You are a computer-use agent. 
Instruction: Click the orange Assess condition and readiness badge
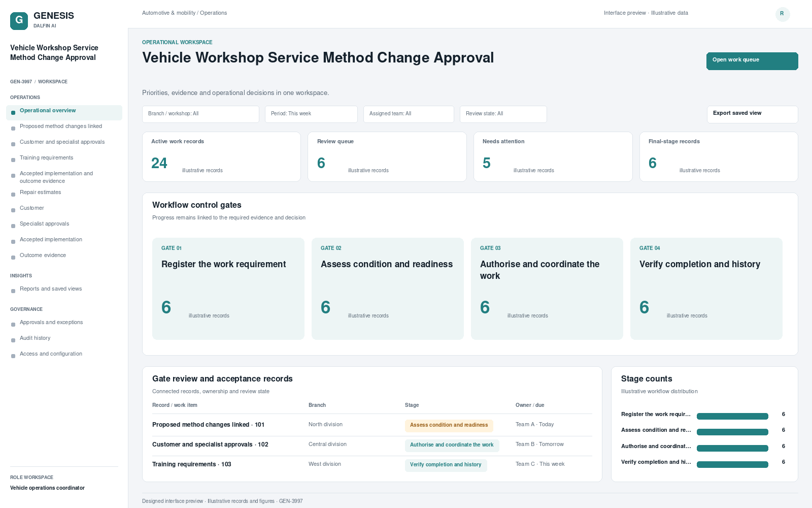tap(449, 426)
